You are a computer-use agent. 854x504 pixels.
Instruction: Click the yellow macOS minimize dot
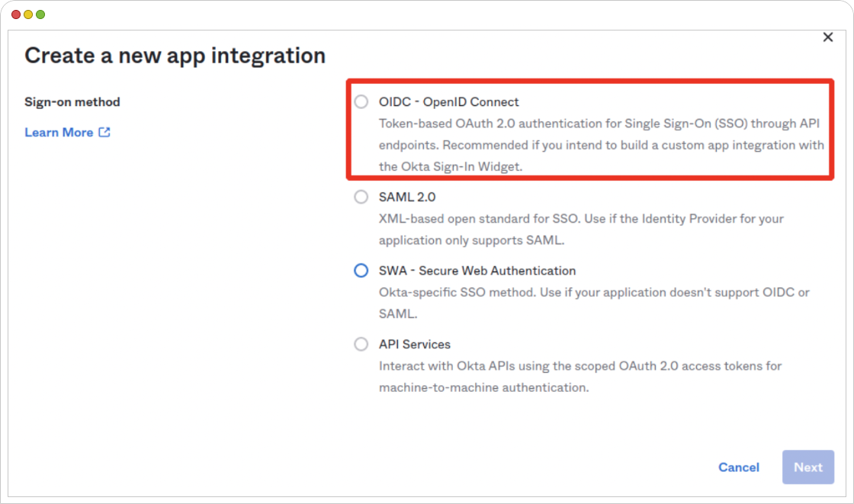(x=28, y=14)
